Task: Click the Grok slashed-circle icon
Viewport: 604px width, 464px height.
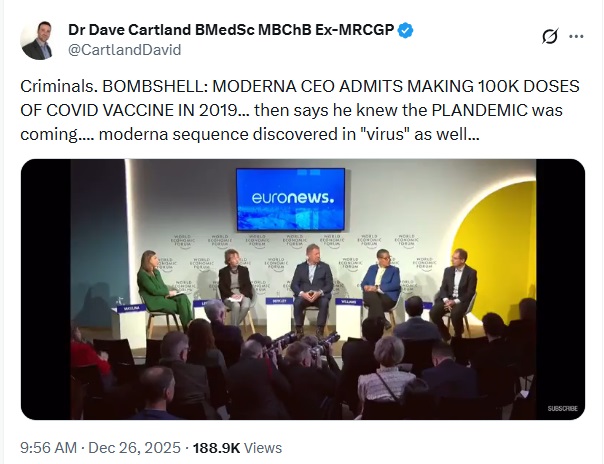Action: (x=549, y=37)
